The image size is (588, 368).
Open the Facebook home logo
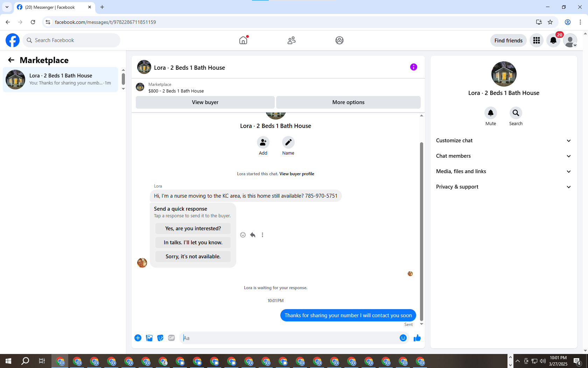click(13, 40)
